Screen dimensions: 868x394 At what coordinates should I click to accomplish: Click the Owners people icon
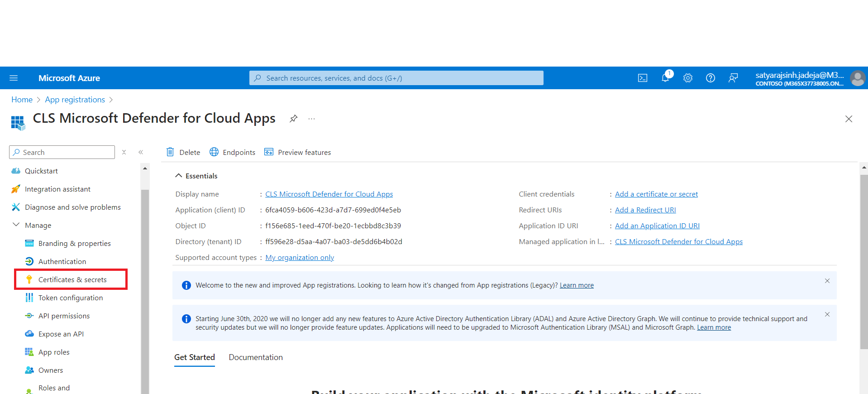pos(29,370)
